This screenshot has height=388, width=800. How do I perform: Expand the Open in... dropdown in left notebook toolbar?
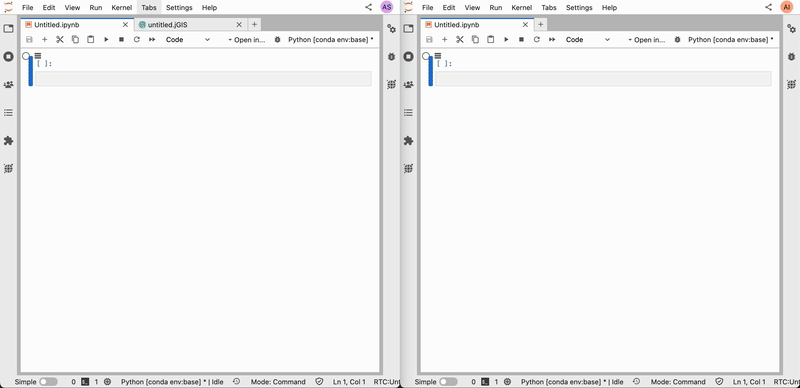click(x=247, y=39)
